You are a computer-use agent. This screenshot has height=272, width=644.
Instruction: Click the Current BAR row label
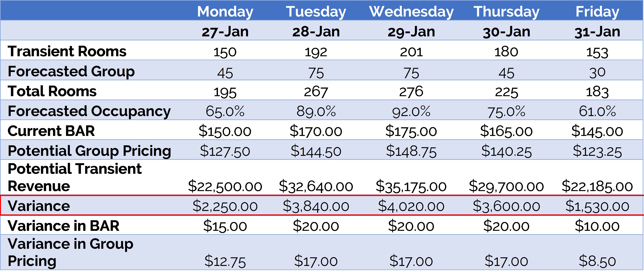point(51,131)
